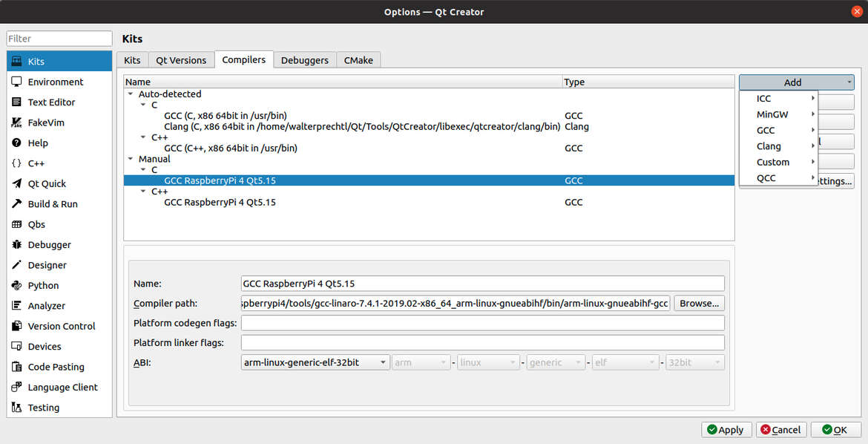The image size is (868, 444).
Task: Open Qt Quick paper-plane icon
Action: (16, 183)
